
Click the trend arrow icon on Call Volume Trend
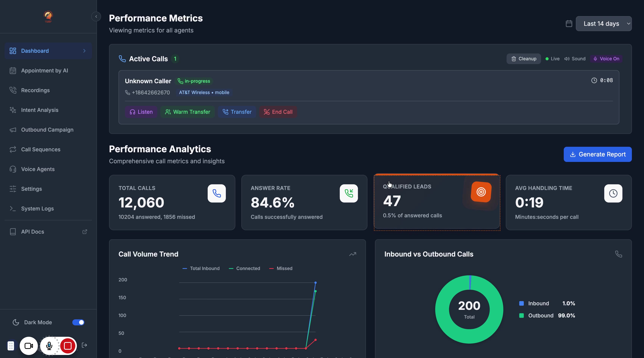point(352,254)
